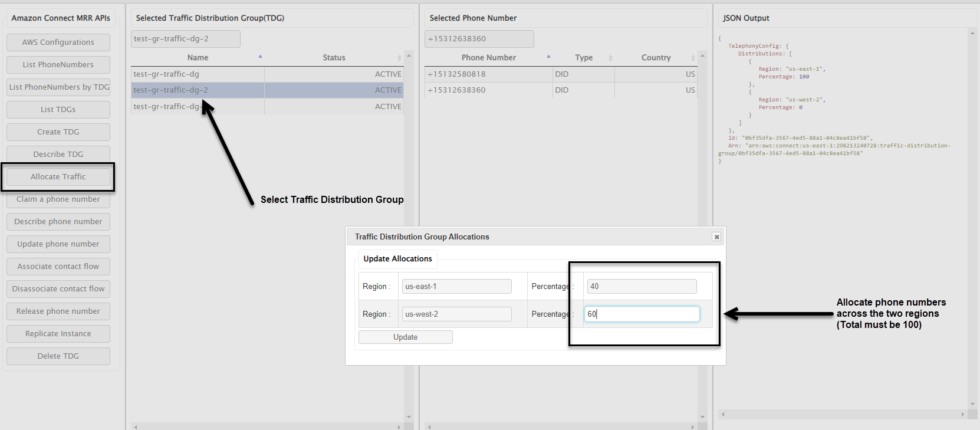Select the +15312638360 row in phone table
Image resolution: width=980 pixels, height=430 pixels.
pos(561,90)
